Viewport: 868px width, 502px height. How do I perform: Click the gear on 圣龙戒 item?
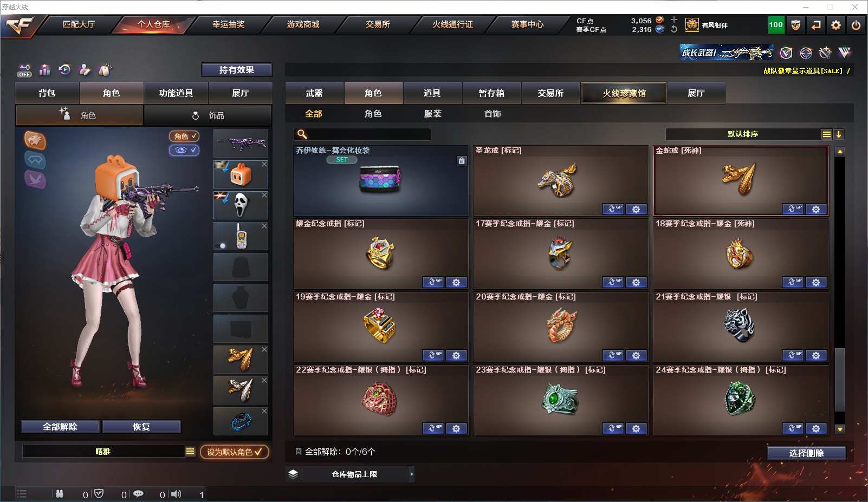point(636,209)
